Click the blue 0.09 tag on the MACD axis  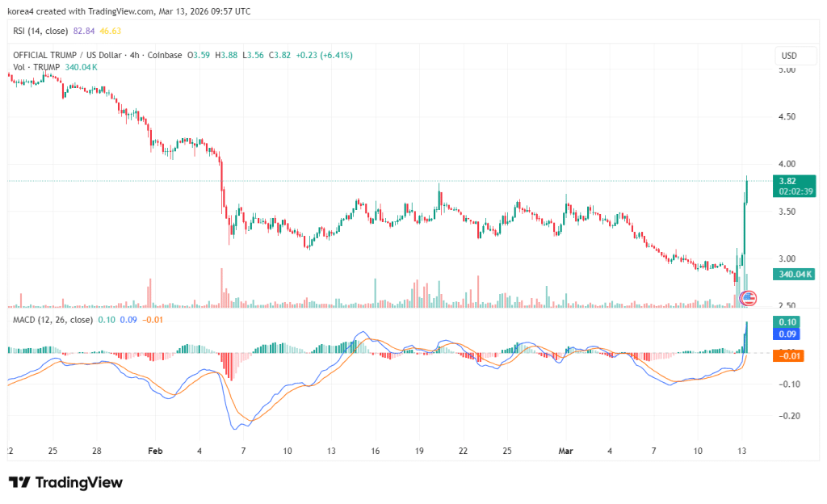787,334
